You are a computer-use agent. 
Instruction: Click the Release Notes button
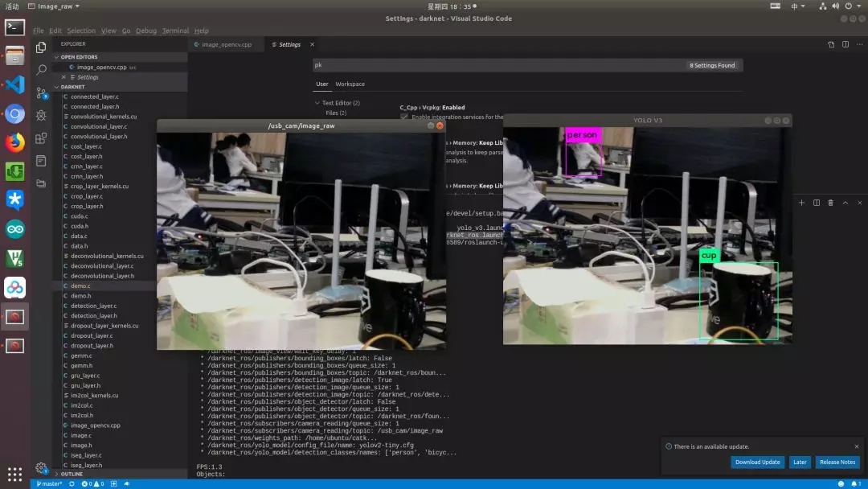pos(837,462)
